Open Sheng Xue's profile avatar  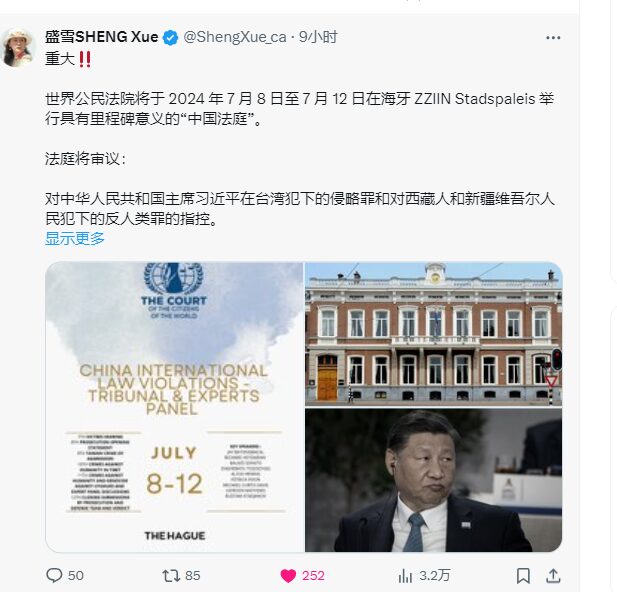click(18, 47)
